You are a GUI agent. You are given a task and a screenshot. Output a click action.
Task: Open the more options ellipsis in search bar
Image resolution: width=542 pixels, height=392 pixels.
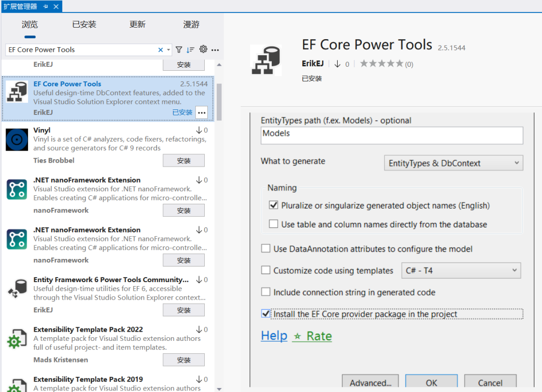[215, 50]
